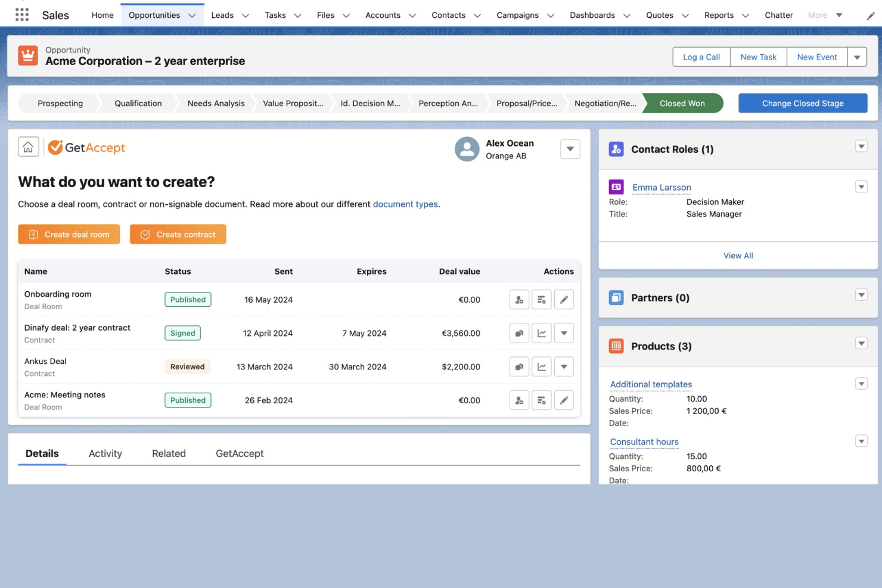882x588 pixels.
Task: Click the edit pencil in the navigation bar
Action: click(x=870, y=15)
